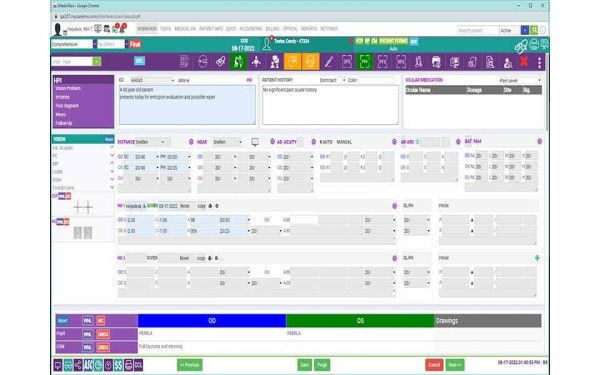Toggle WNL for the Pupil row
The height and width of the screenshot is (375, 600).
pos(88,334)
